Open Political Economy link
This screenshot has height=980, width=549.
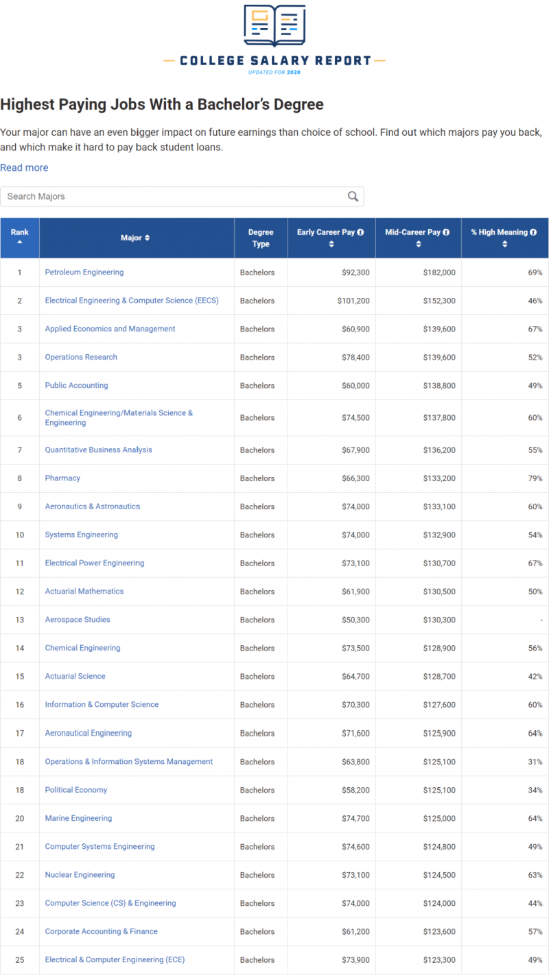click(76, 790)
